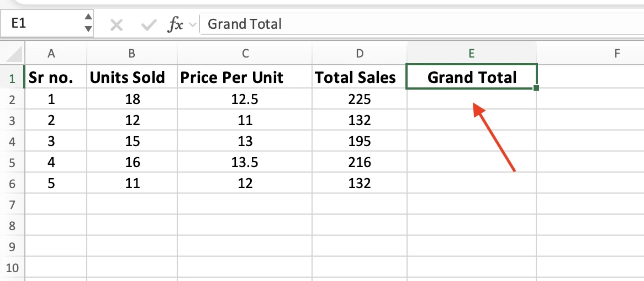This screenshot has height=281, width=644.
Task: Select row 4 header
Action: (x=12, y=141)
